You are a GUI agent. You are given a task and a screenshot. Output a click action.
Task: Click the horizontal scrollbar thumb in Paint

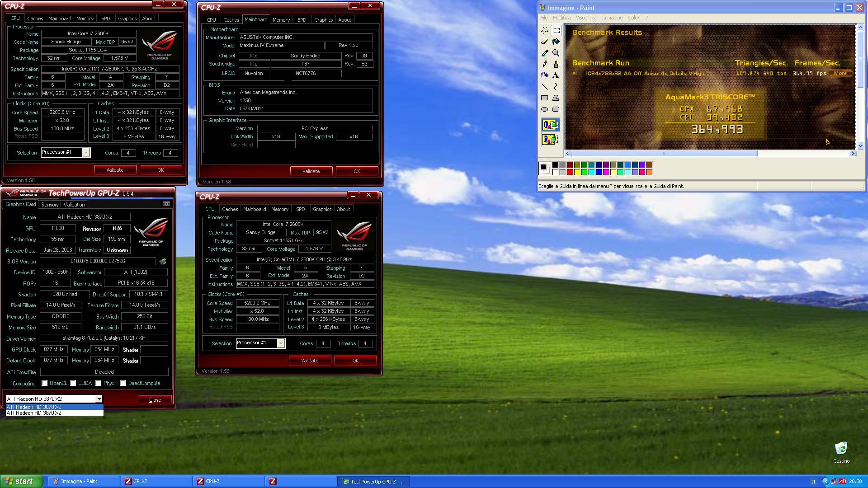[665, 154]
